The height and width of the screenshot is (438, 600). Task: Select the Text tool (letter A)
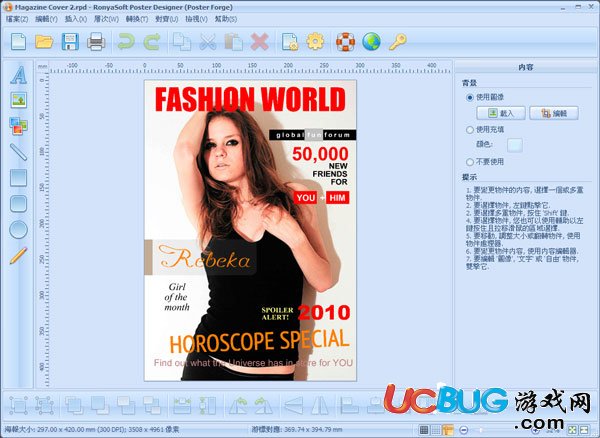[18, 75]
